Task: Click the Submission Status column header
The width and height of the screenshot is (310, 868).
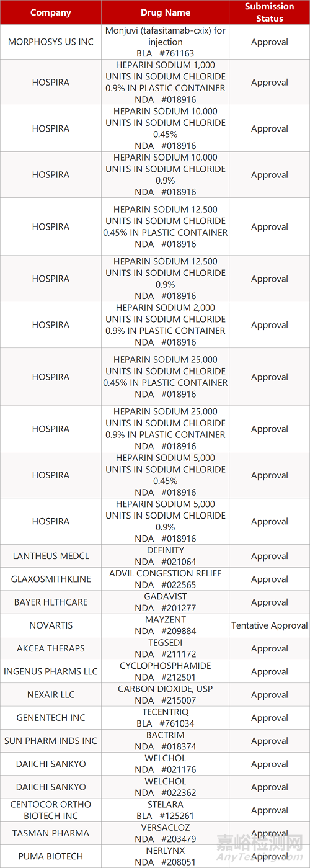Action: pos(269,12)
